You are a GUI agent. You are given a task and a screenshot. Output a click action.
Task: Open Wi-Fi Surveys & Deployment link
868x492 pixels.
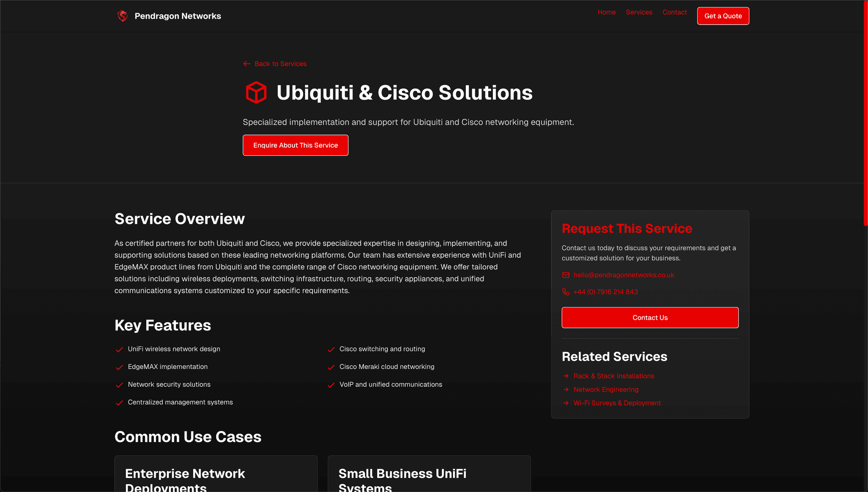pyautogui.click(x=617, y=403)
